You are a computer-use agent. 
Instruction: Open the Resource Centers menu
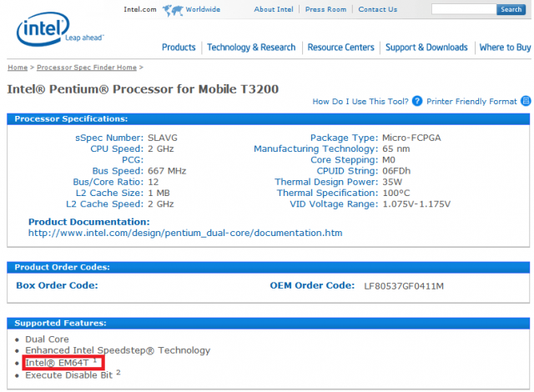tap(341, 48)
